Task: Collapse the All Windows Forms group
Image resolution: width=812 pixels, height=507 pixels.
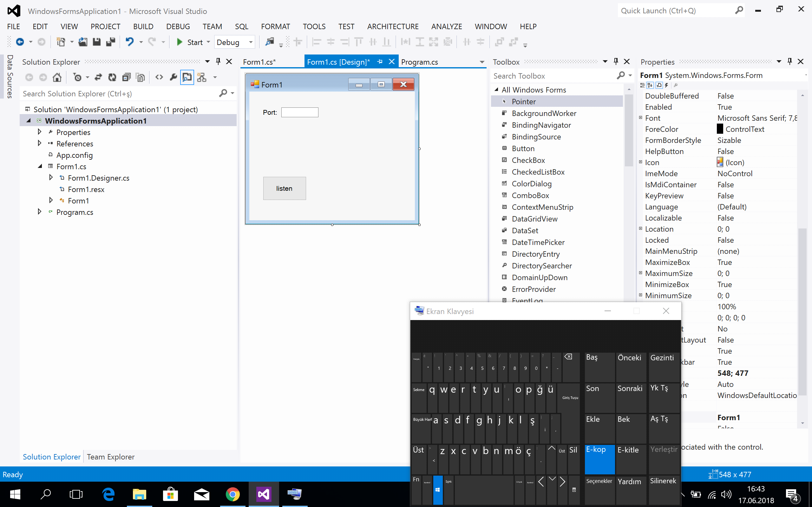Action: click(496, 90)
